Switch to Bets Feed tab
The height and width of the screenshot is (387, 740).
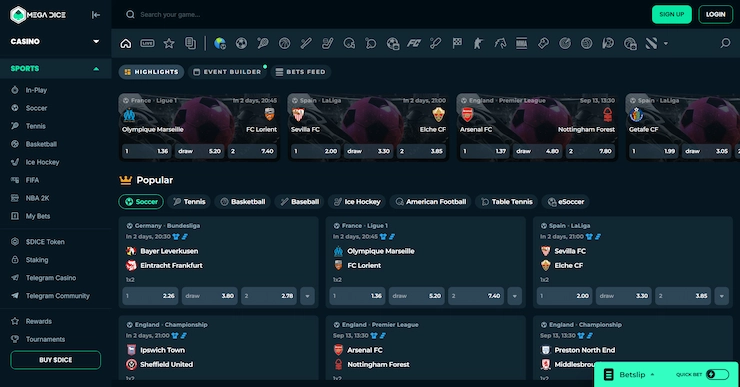pyautogui.click(x=301, y=72)
